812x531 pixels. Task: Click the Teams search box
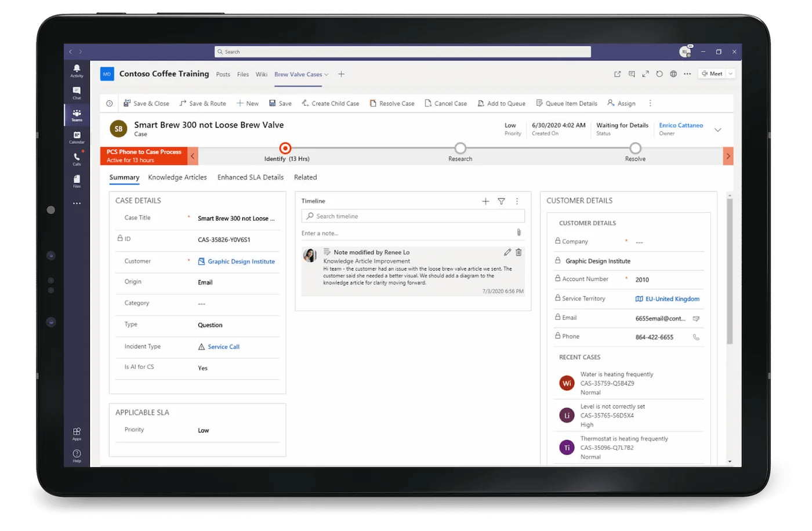(403, 52)
